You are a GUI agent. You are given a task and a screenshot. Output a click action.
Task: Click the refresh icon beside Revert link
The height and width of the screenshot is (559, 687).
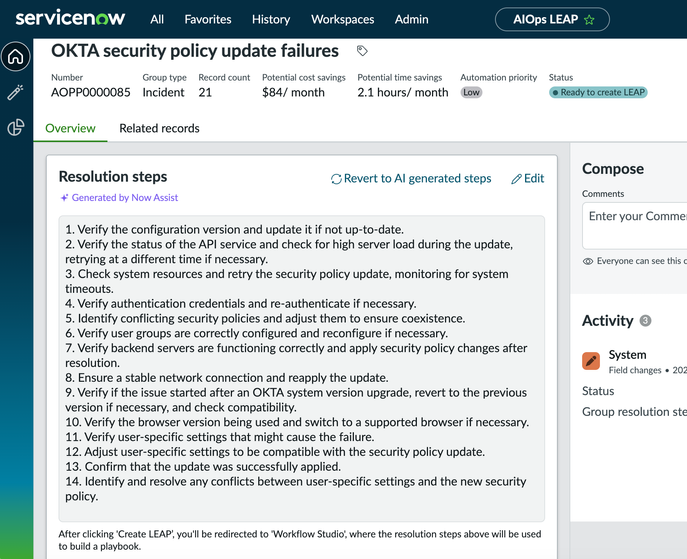[x=336, y=179]
